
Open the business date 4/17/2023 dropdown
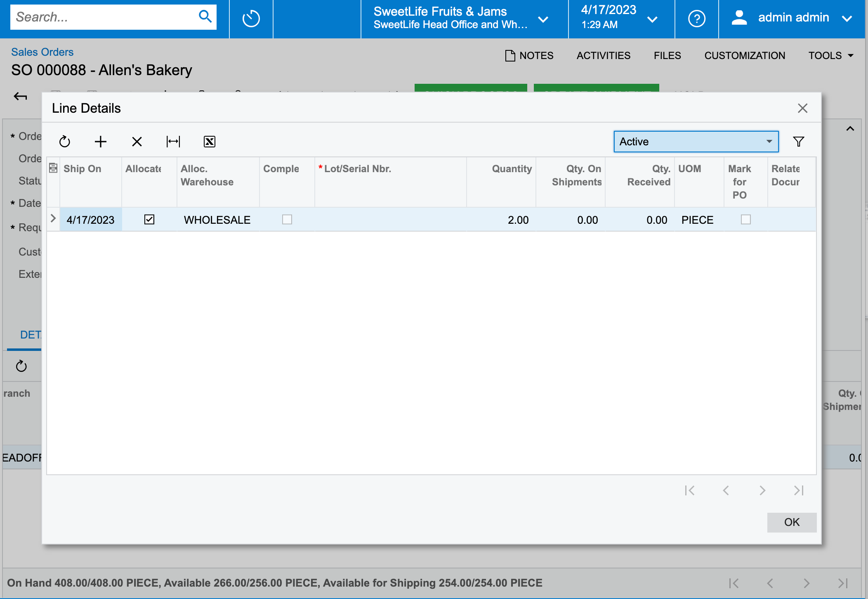[652, 19]
